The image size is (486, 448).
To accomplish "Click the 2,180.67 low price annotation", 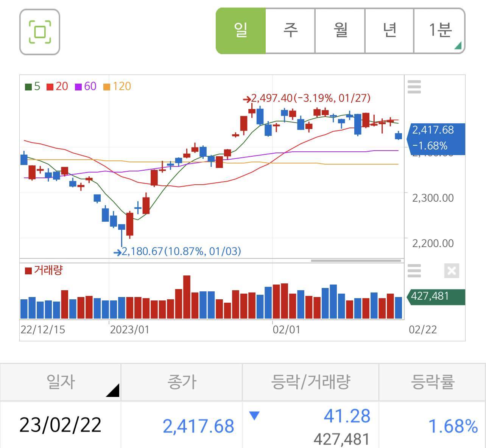I will (x=178, y=251).
